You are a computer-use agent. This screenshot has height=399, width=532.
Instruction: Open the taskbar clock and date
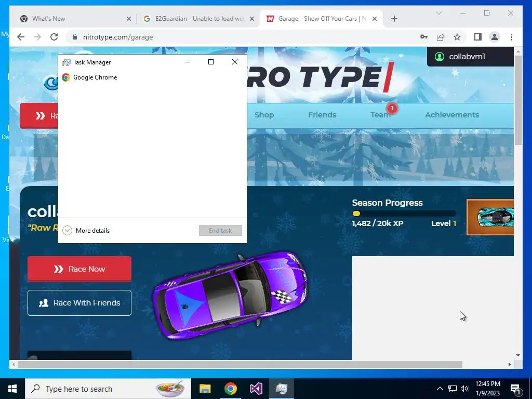pyautogui.click(x=487, y=389)
